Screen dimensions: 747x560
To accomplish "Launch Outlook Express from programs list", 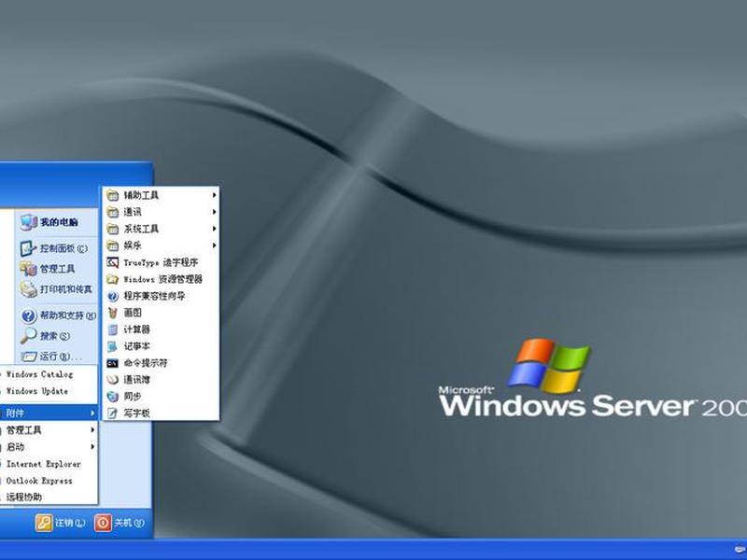I will 39,481.
